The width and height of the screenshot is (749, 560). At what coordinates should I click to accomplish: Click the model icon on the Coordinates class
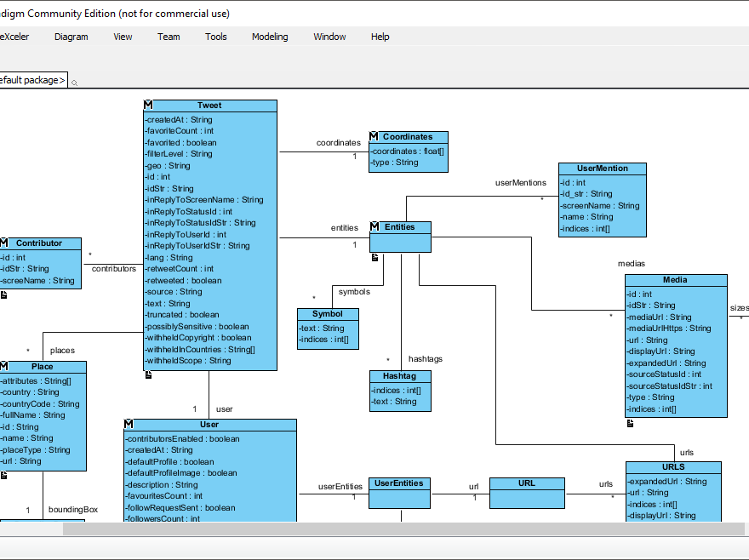373,135
